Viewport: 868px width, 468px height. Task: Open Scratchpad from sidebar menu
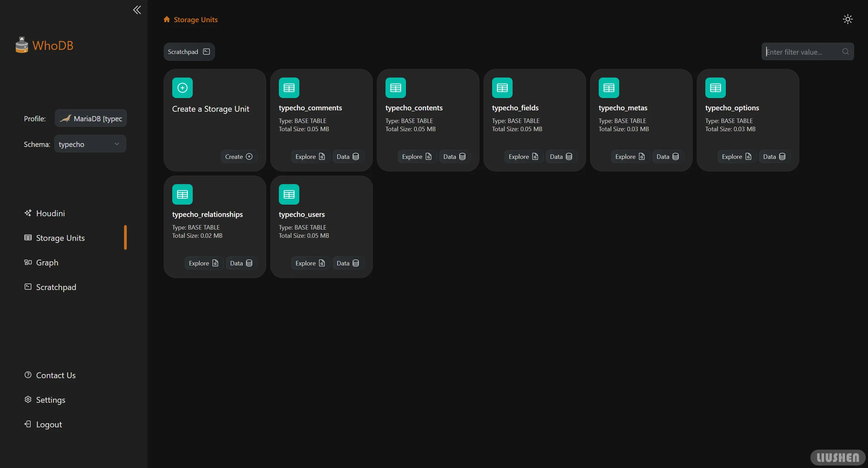(56, 287)
